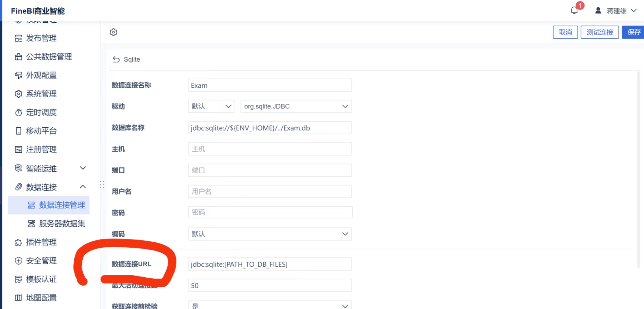Click the 地图配置 map icon
The image size is (644, 309).
tap(19, 298)
